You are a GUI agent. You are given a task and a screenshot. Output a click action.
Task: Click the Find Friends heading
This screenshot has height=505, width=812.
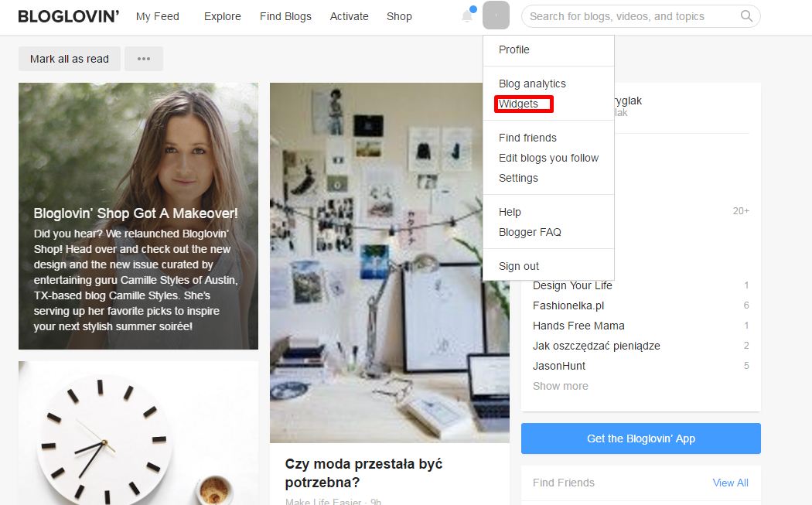point(564,483)
